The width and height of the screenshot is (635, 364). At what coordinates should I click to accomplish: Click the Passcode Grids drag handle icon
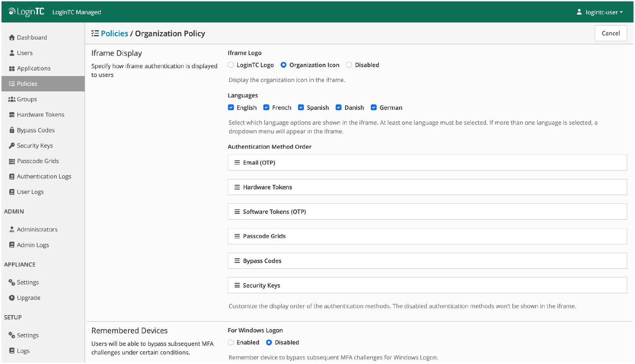pos(237,236)
